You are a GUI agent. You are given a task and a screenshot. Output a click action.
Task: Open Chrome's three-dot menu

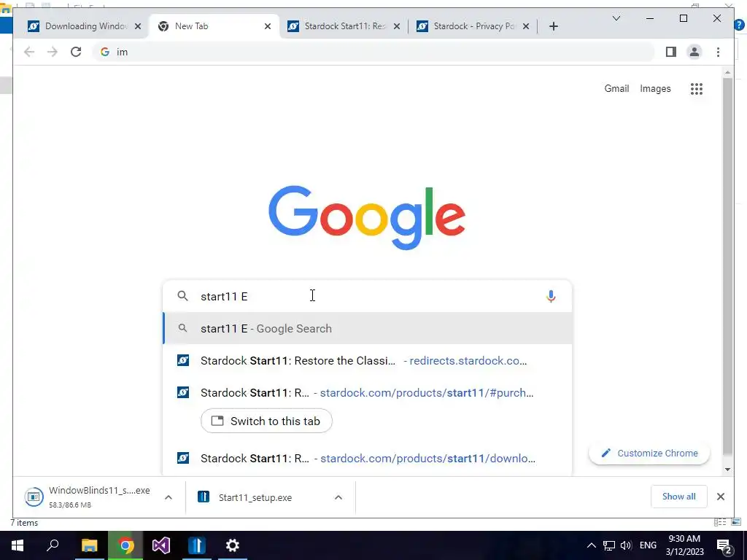pyautogui.click(x=718, y=52)
